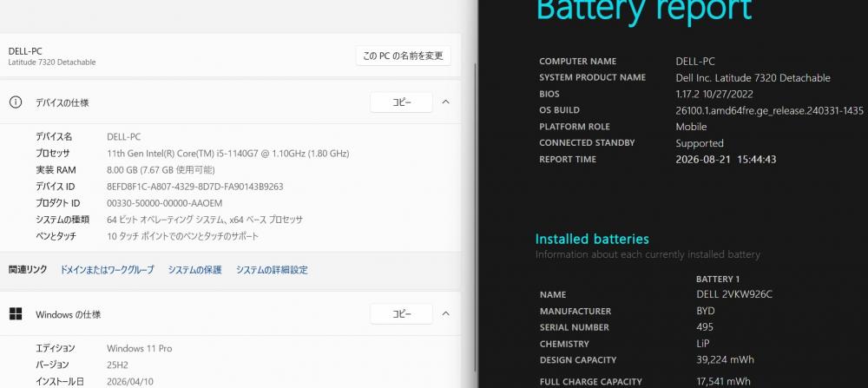Open ドメインまたはワークグループ link
Image resolution: width=868 pixels, height=388 pixels.
[x=107, y=270]
